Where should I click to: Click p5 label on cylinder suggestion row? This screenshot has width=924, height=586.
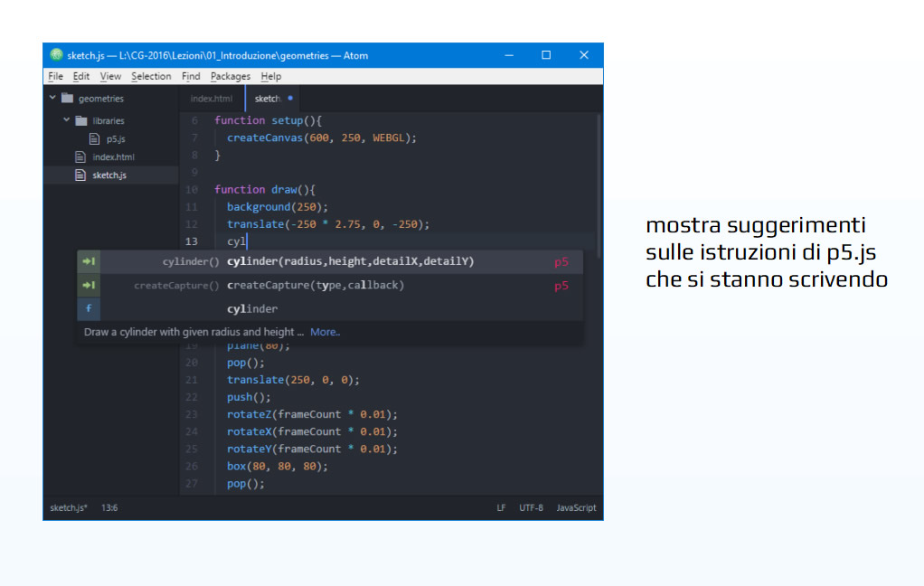pyautogui.click(x=561, y=261)
